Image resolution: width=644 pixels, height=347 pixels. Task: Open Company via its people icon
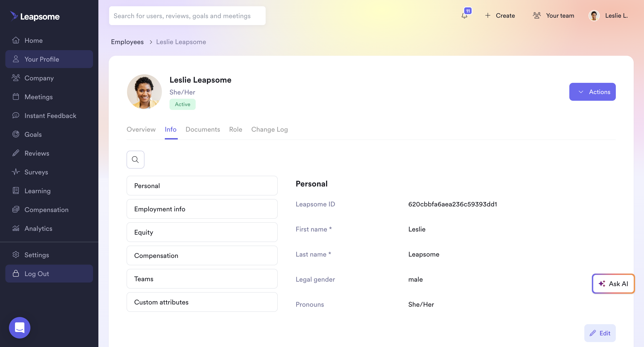tap(16, 78)
